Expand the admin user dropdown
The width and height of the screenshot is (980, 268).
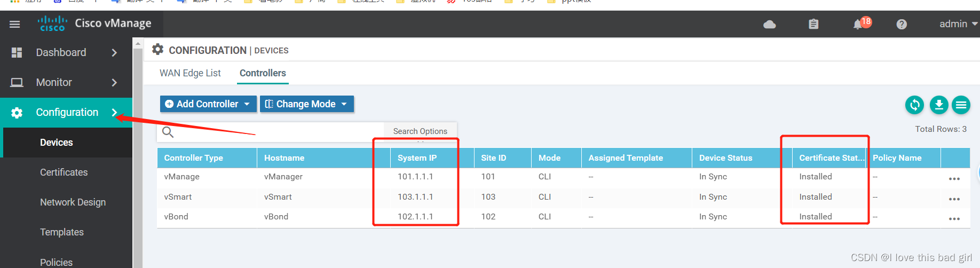[x=959, y=24]
